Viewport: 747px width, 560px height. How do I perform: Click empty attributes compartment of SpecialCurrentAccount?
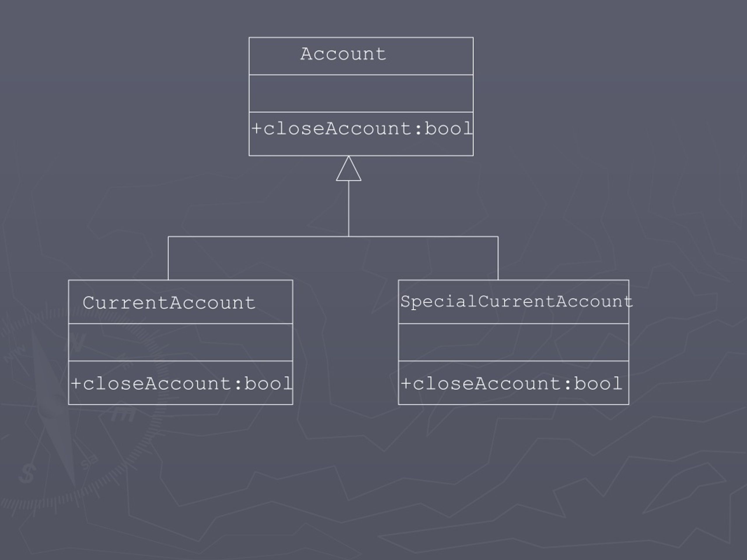coord(514,342)
